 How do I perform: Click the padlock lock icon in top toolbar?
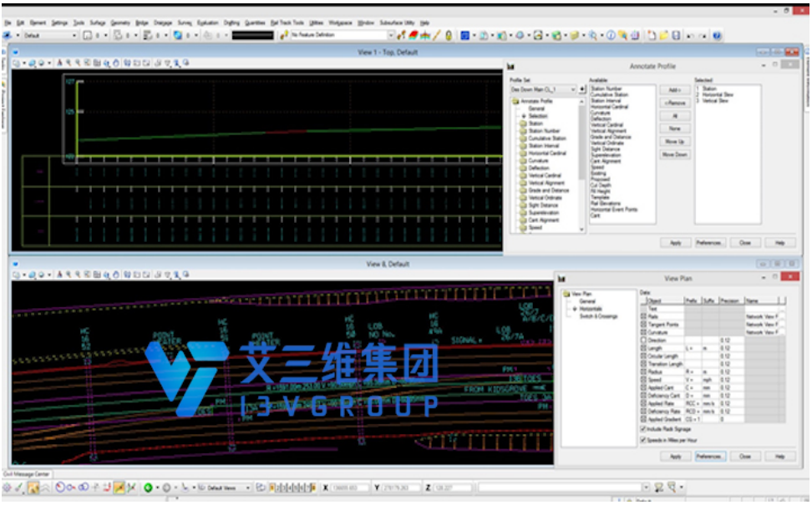click(x=449, y=36)
